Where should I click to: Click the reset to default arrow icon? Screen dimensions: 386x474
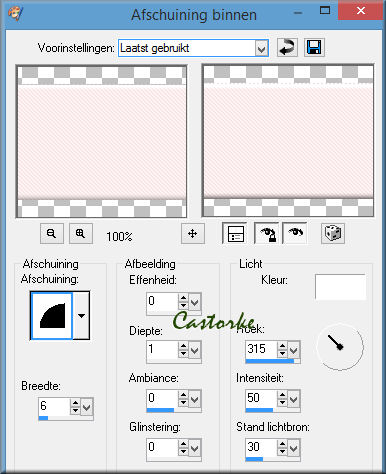[287, 47]
